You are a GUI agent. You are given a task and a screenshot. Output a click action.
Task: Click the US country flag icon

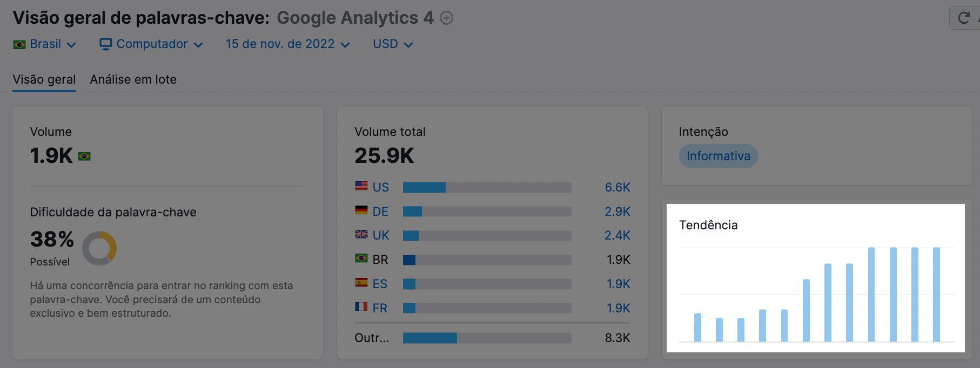pyautogui.click(x=360, y=187)
